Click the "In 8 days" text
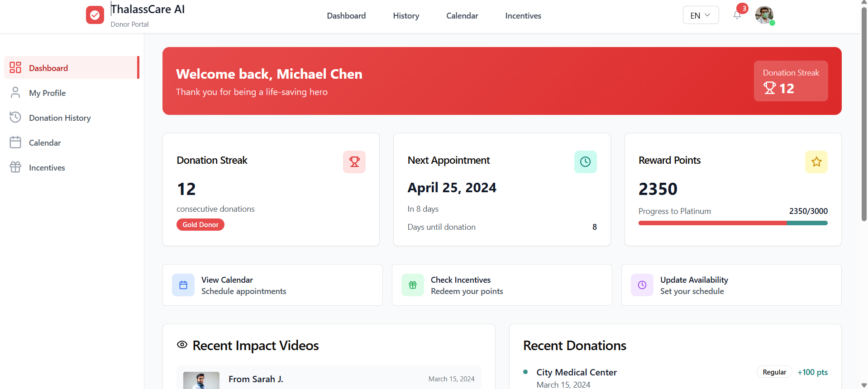This screenshot has width=868, height=389. tap(423, 209)
